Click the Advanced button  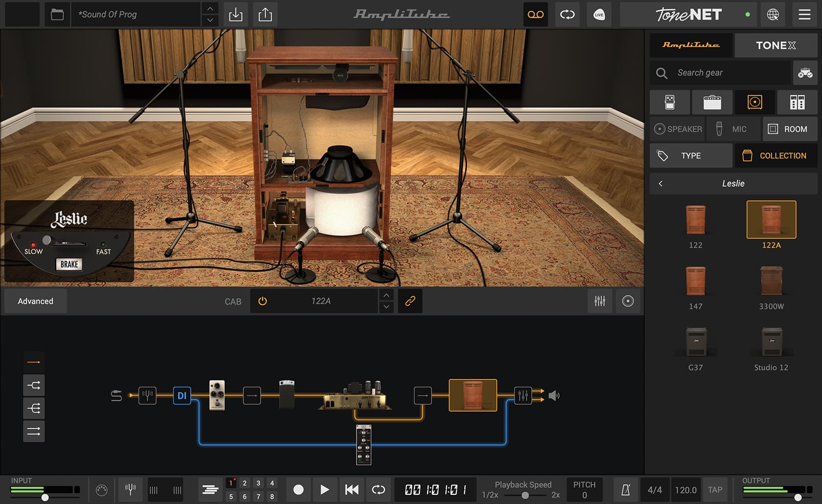[36, 301]
